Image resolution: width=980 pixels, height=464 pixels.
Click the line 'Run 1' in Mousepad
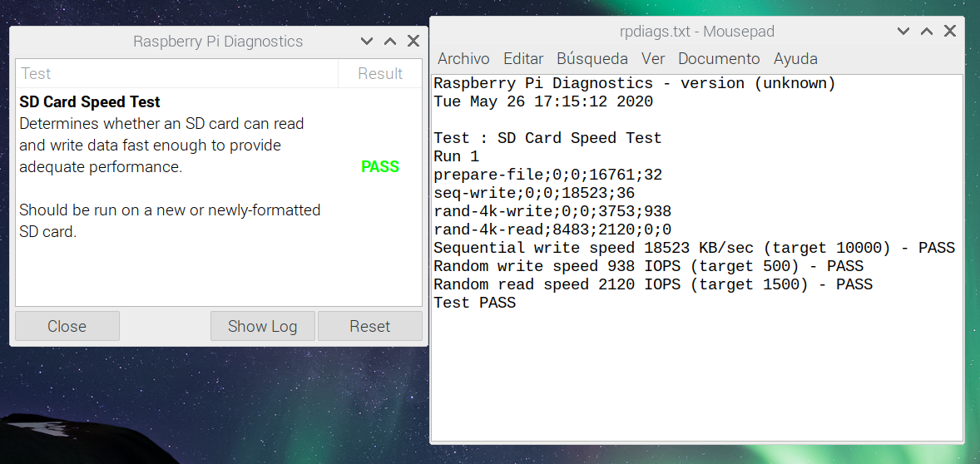click(456, 156)
